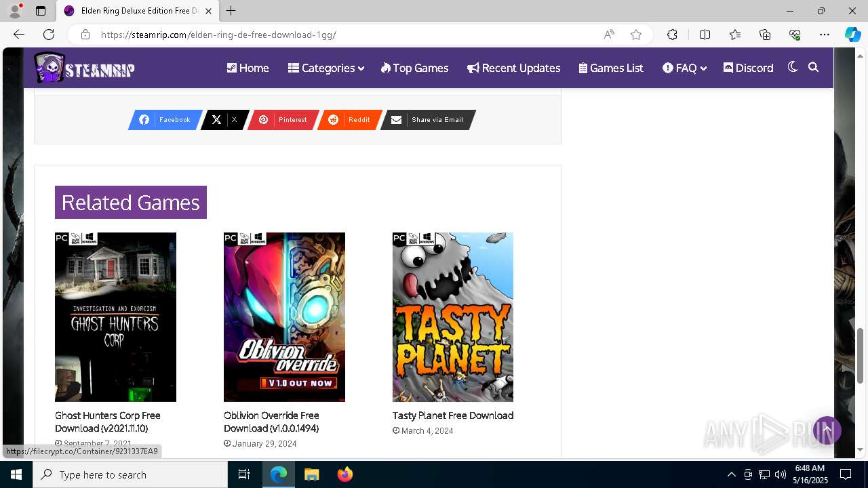Open Games List page

pyautogui.click(x=611, y=68)
